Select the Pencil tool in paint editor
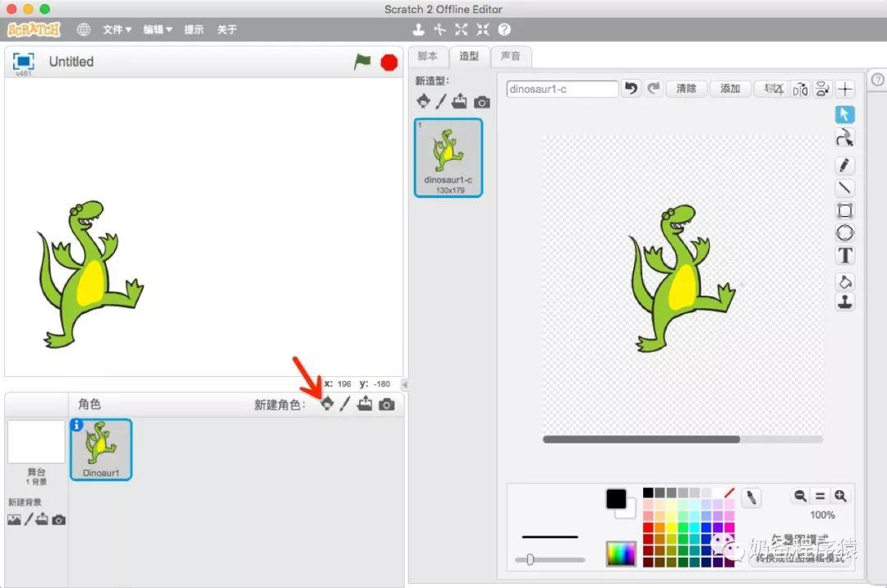This screenshot has height=588, width=887. pos(844,166)
